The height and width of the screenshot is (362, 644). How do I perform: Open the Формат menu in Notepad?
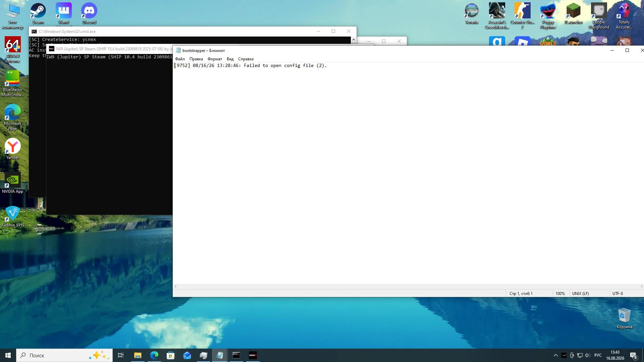click(215, 59)
